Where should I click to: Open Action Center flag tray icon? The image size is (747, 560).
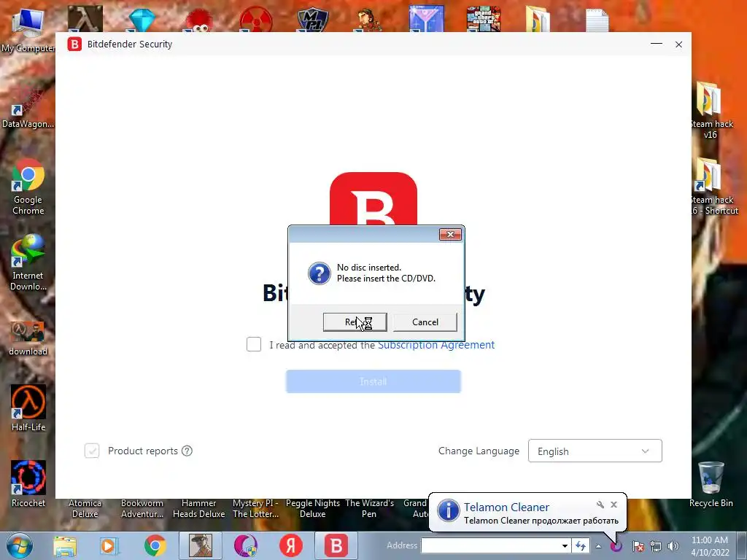point(638,546)
